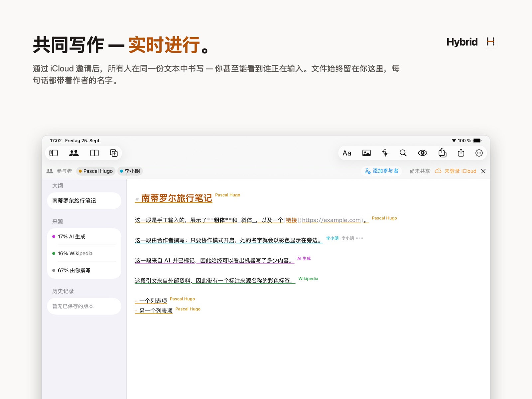Click the 一个列表项 list line
The width and height of the screenshot is (532, 399).
pos(151,301)
